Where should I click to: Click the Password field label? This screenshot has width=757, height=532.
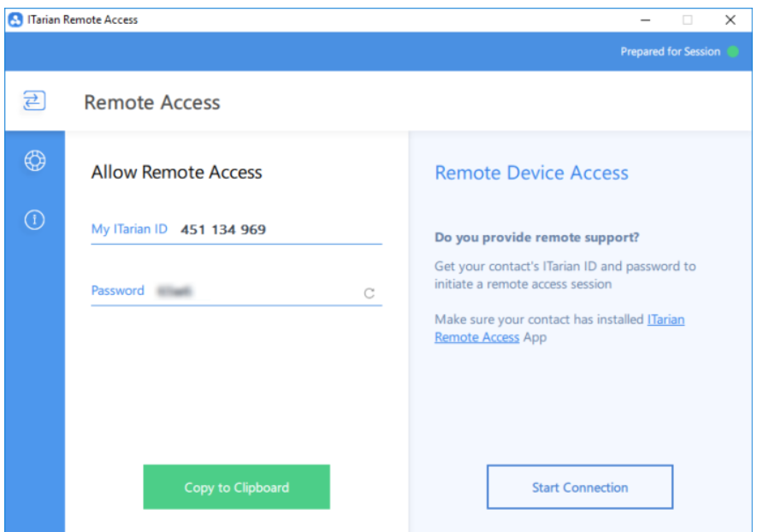click(x=118, y=291)
